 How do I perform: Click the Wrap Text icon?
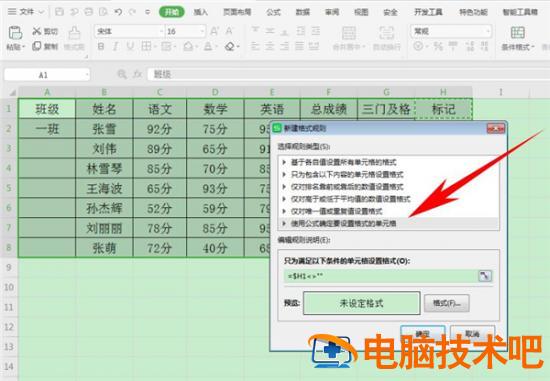point(387,33)
